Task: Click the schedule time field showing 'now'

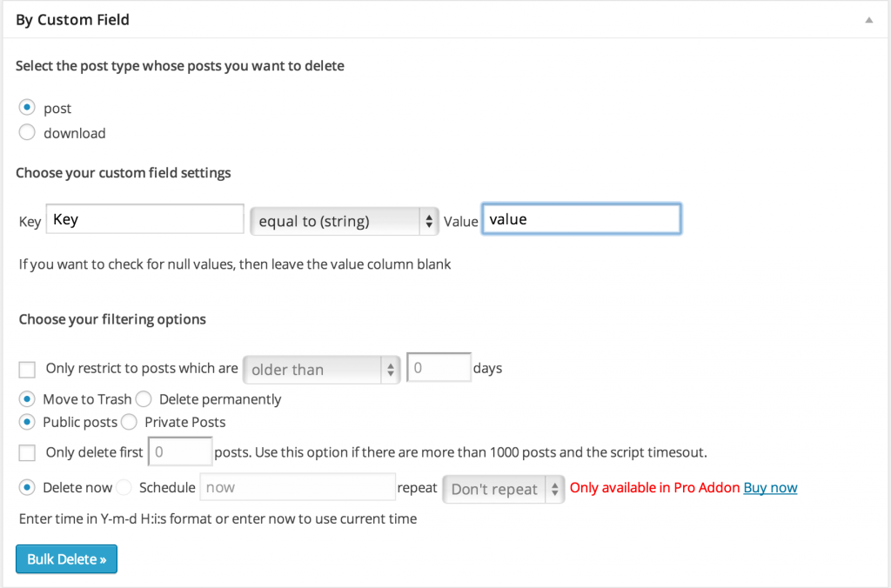Action: coord(298,487)
